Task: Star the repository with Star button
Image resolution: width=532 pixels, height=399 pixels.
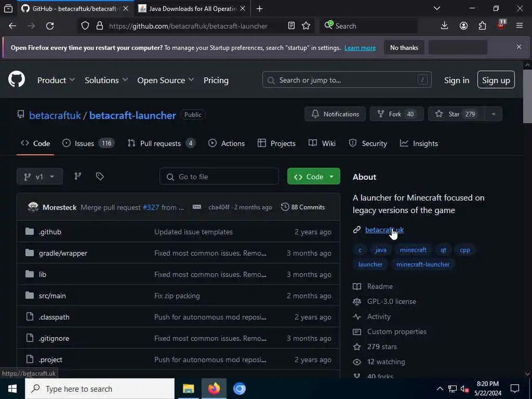Action: (457, 114)
